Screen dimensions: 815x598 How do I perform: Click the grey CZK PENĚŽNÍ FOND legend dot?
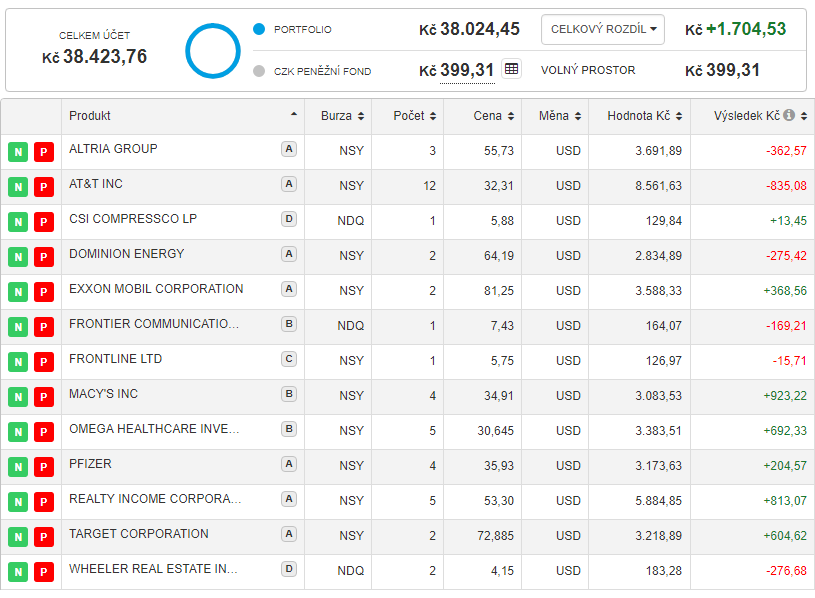coord(259,71)
